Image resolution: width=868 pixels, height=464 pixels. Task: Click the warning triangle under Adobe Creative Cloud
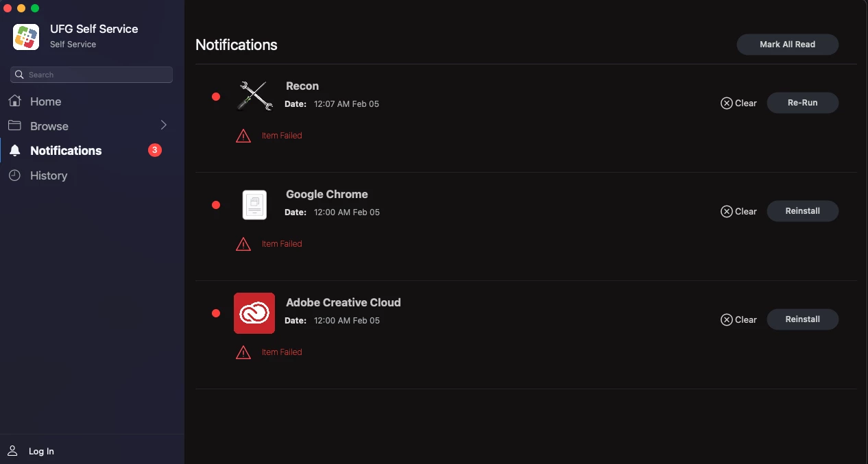243,352
